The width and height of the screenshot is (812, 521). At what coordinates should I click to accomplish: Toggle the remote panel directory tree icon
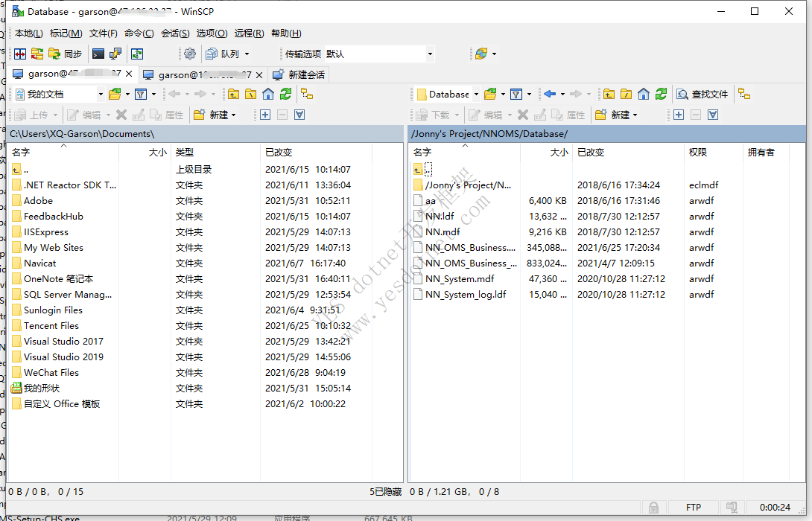coord(744,95)
